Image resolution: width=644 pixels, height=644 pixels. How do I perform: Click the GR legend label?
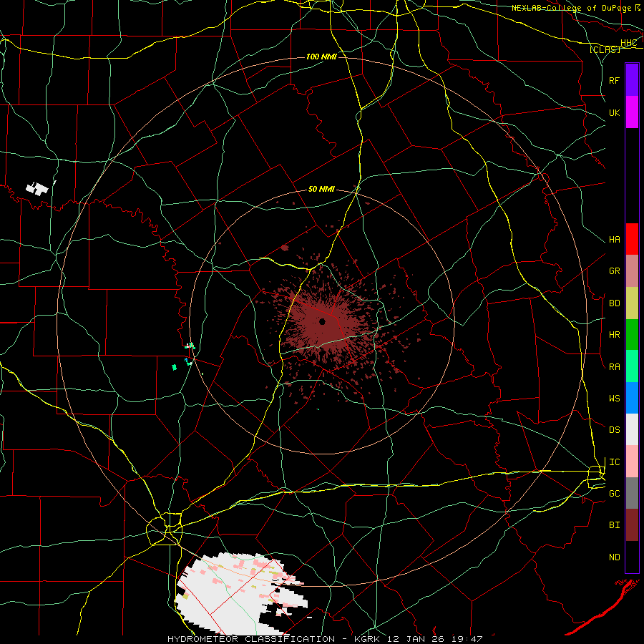coord(615,271)
